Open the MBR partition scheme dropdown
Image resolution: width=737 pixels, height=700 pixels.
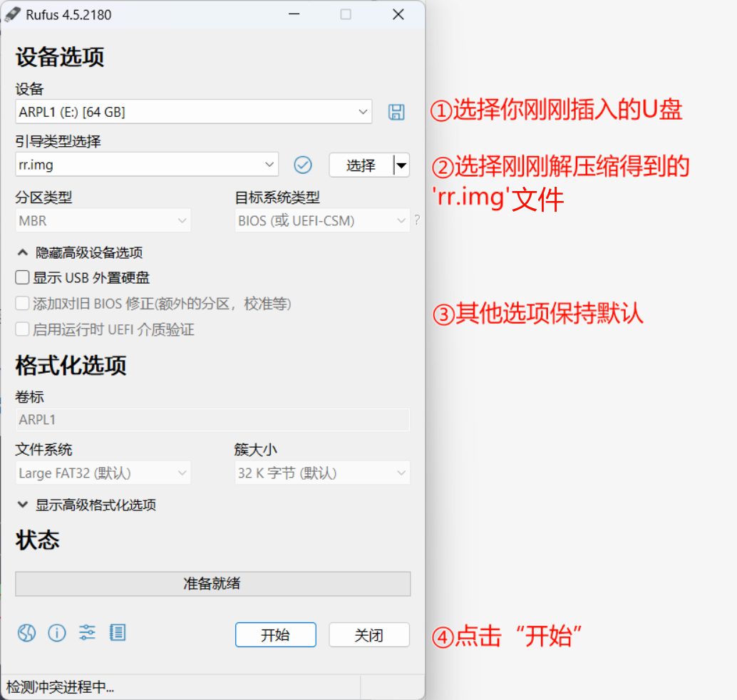pyautogui.click(x=103, y=220)
